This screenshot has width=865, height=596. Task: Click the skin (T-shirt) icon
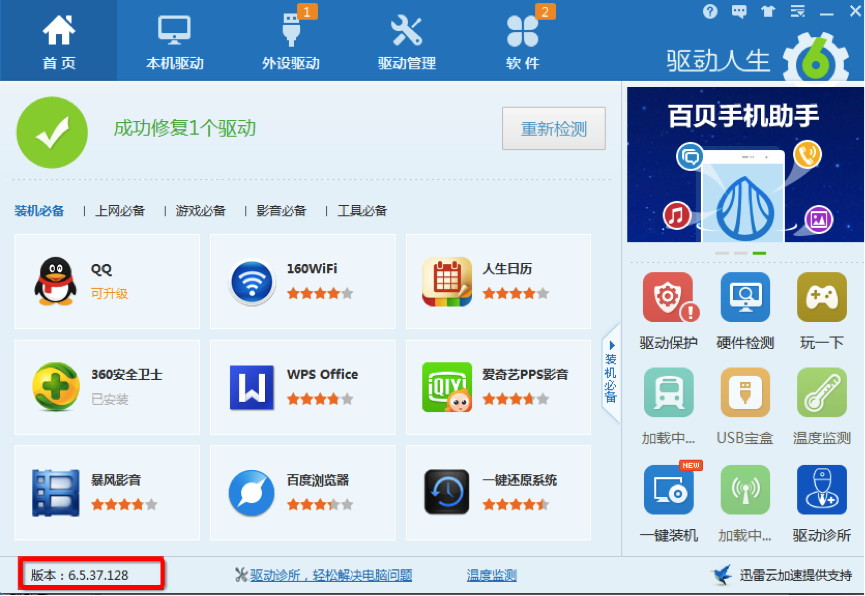click(x=768, y=12)
